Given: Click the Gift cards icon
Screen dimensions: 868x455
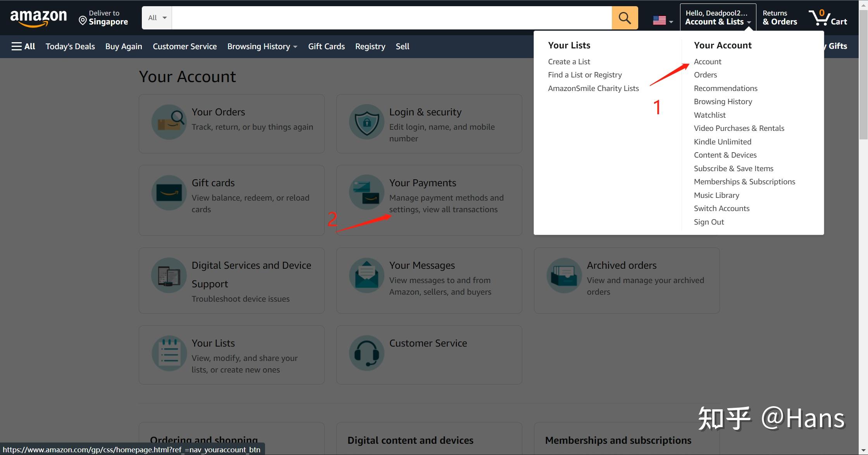Looking at the screenshot, I should pyautogui.click(x=169, y=193).
